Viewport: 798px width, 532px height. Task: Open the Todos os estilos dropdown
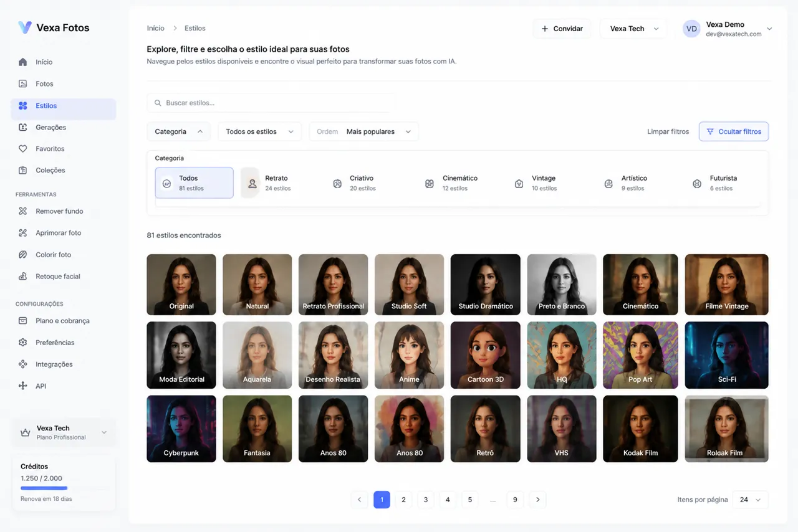(x=259, y=131)
